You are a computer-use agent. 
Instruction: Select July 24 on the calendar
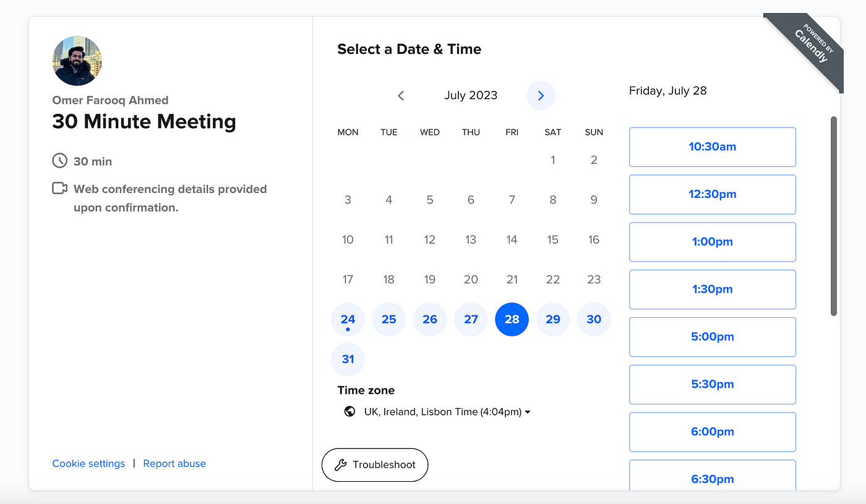tap(348, 320)
